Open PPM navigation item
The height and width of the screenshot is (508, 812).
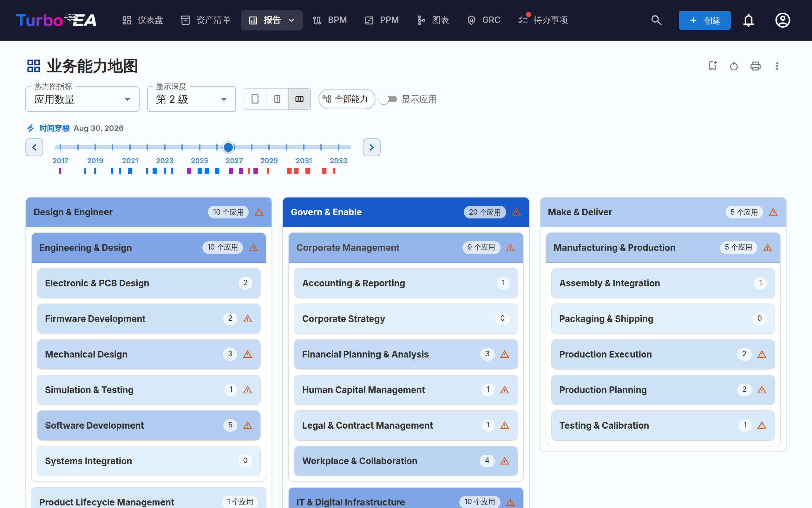pos(382,20)
